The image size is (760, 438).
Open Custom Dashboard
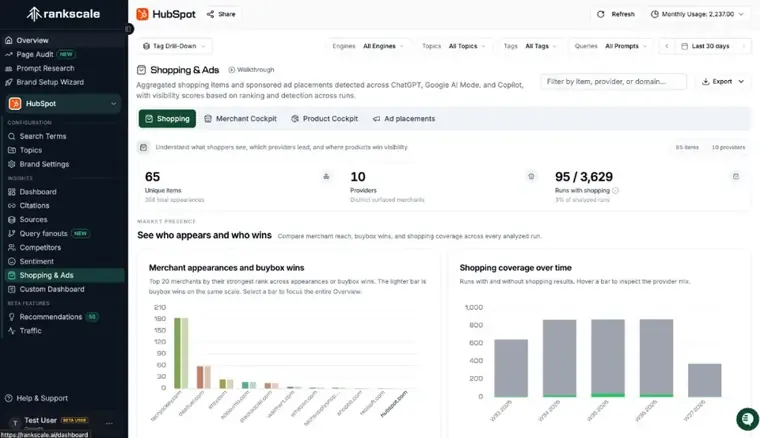[52, 289]
